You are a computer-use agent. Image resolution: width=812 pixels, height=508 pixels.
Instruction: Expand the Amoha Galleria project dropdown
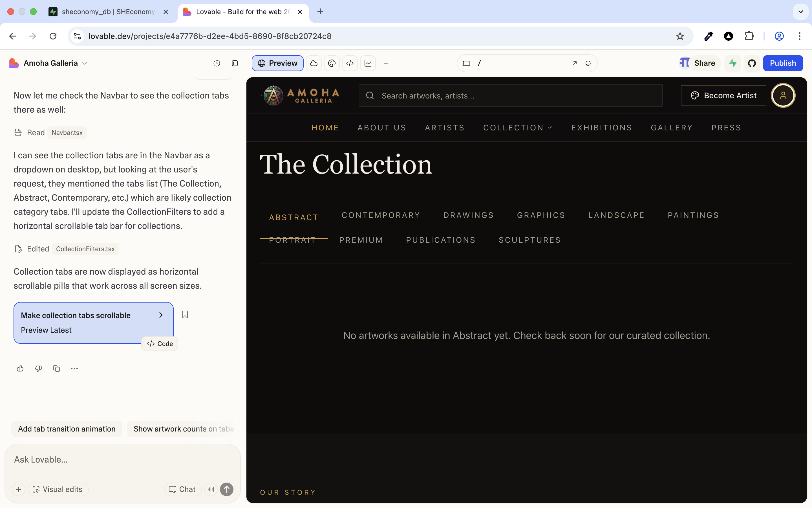pos(85,63)
